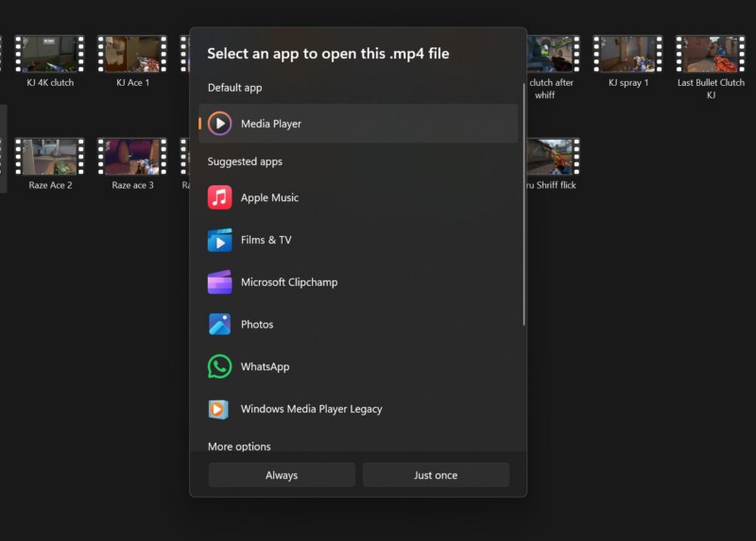The height and width of the screenshot is (541, 756).
Task: Expand the More options section
Action: pyautogui.click(x=239, y=447)
